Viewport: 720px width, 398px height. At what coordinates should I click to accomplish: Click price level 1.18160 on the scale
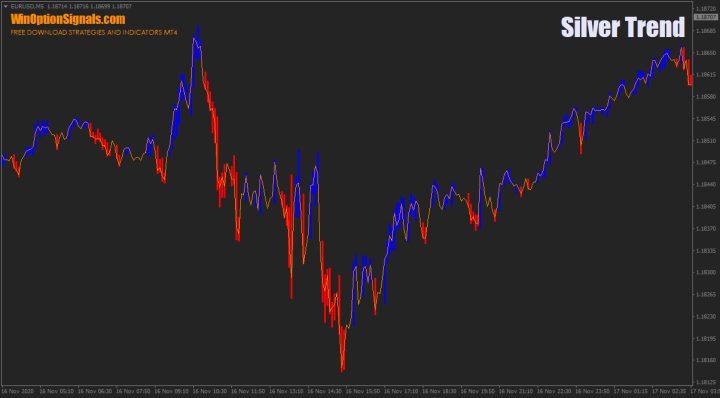coord(706,360)
